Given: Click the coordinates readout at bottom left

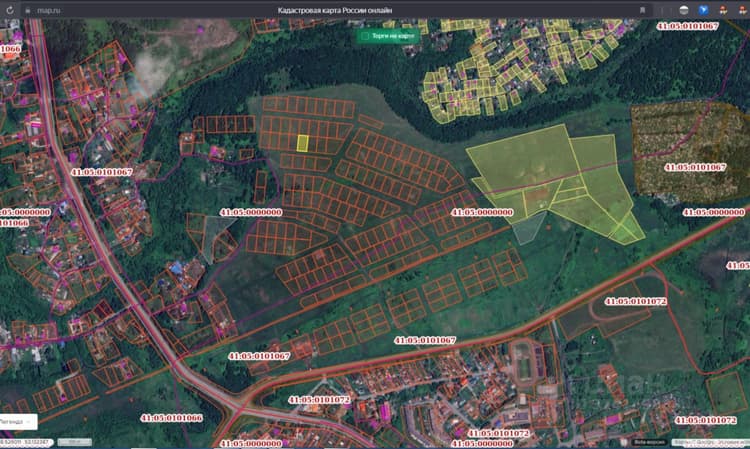Looking at the screenshot, I should coord(26,442).
